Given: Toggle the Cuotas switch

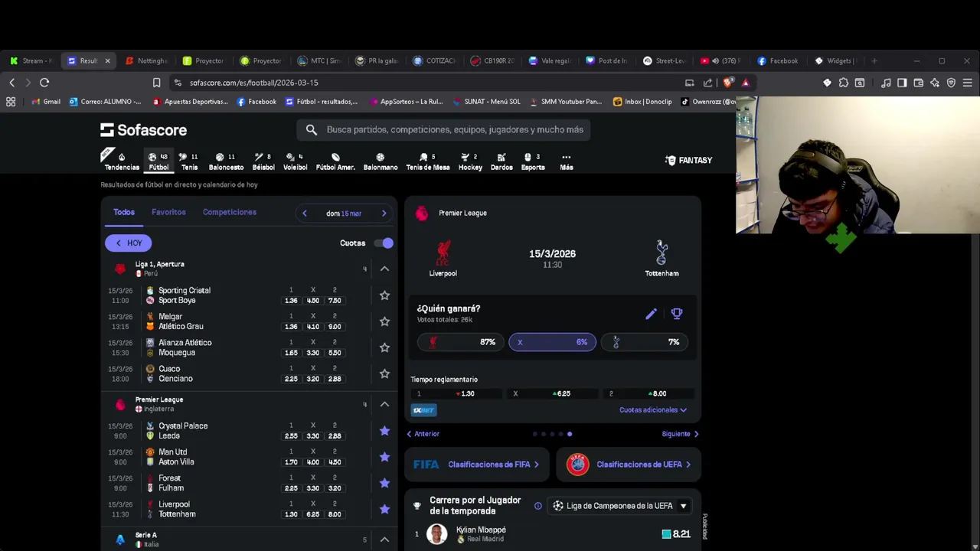Looking at the screenshot, I should coord(384,243).
